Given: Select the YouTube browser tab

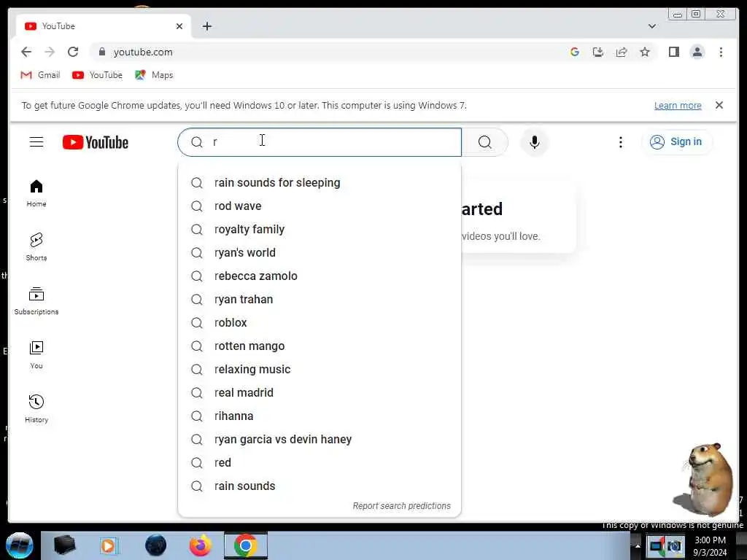Looking at the screenshot, I should 104,26.
